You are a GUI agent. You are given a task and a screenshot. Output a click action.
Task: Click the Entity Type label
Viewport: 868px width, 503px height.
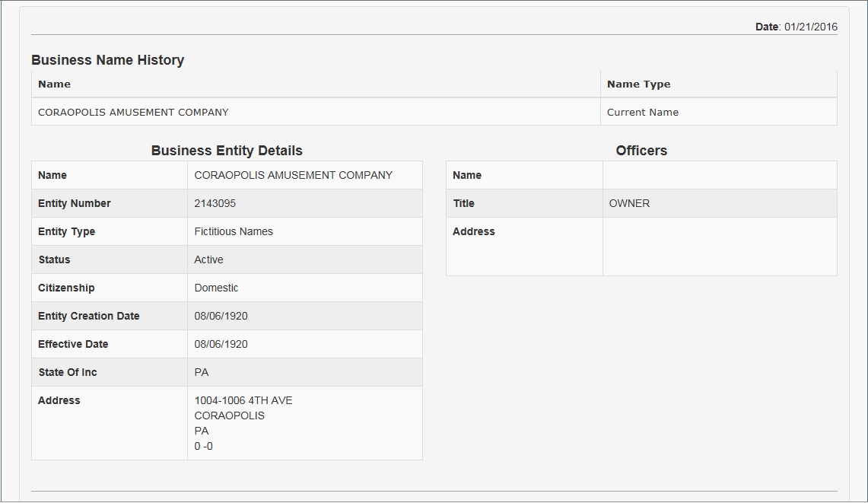coord(66,231)
